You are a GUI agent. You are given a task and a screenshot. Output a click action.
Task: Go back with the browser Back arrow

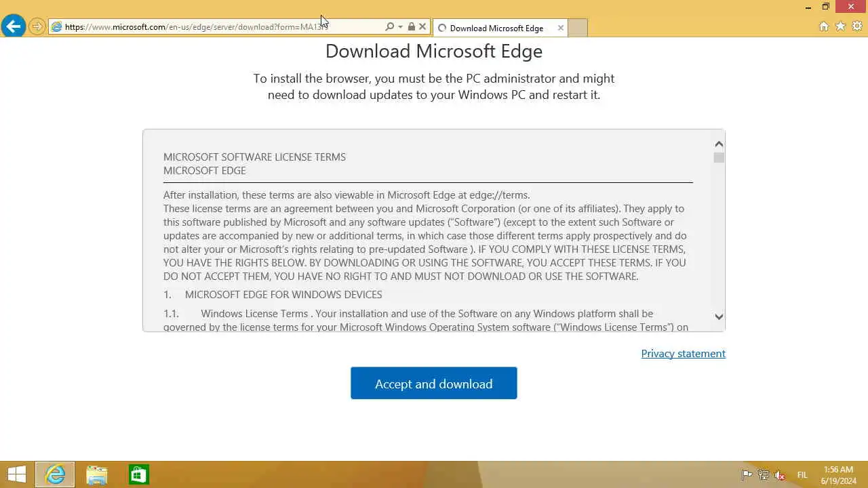coord(14,26)
